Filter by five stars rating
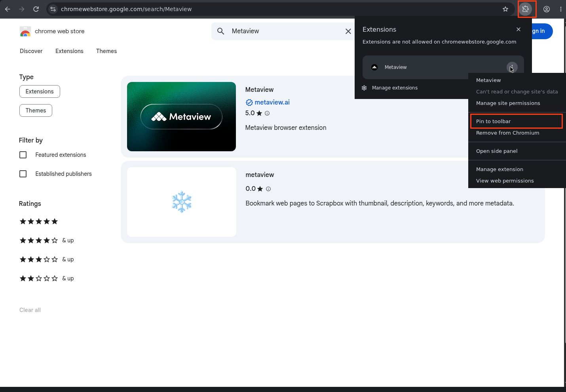Viewport: 566px width, 392px height. (39, 221)
